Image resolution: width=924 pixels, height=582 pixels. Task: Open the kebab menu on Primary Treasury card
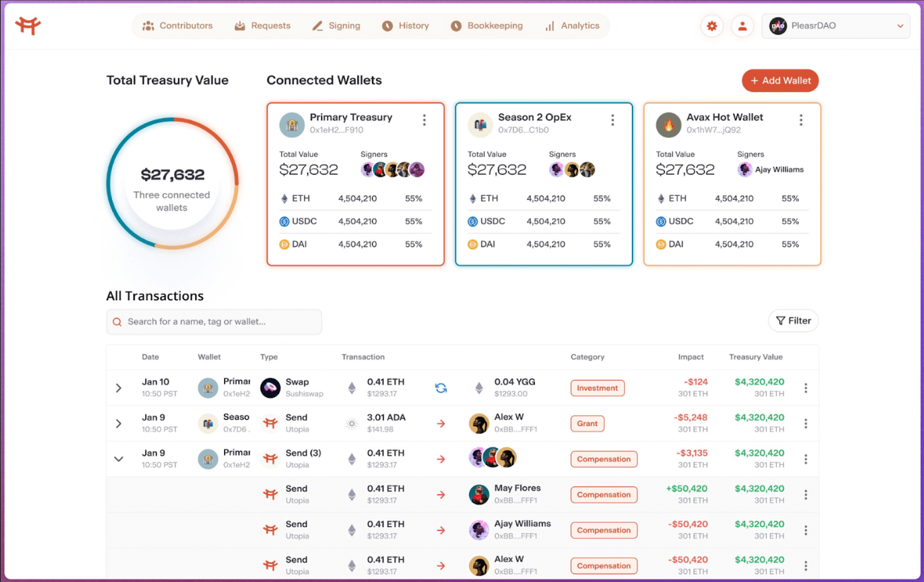[424, 119]
